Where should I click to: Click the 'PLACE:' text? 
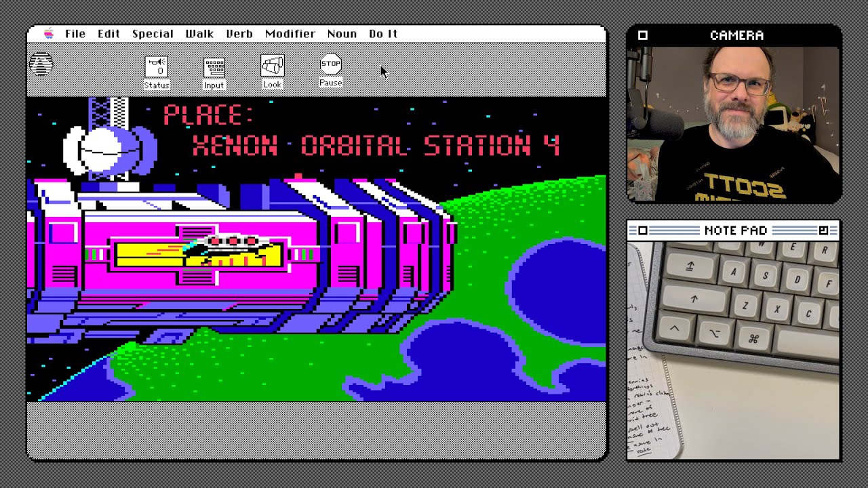pos(208,115)
